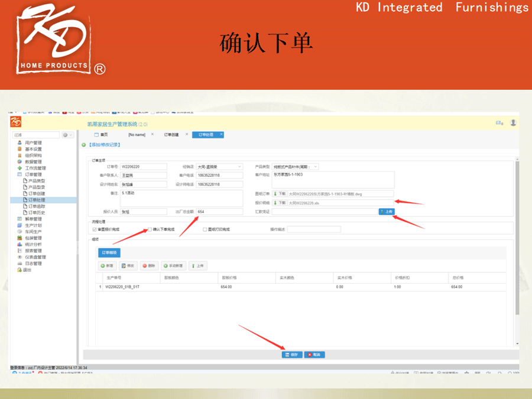Image resolution: width=532 pixels, height=399 pixels.
Task: Expand the 产品类型 combo box
Action: tap(316, 167)
